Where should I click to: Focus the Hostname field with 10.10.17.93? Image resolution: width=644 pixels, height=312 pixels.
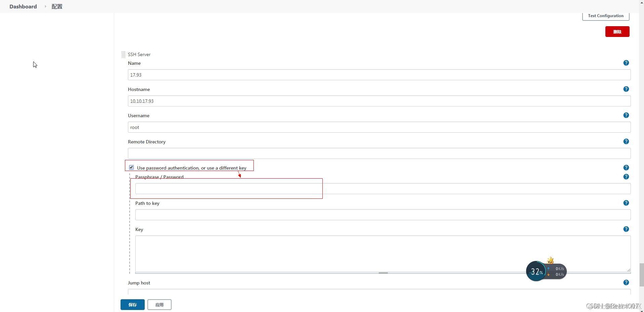pyautogui.click(x=379, y=101)
